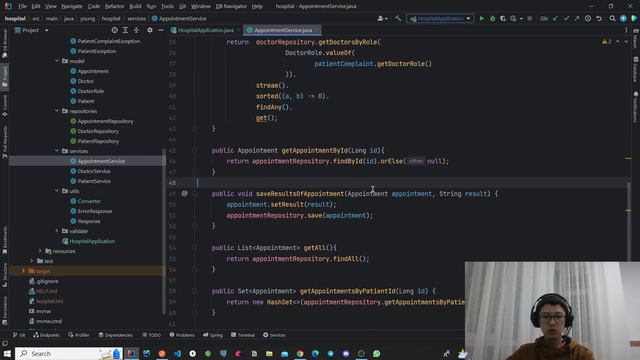The image size is (640, 360).
Task: Expand the target folder
Action: coord(23,271)
